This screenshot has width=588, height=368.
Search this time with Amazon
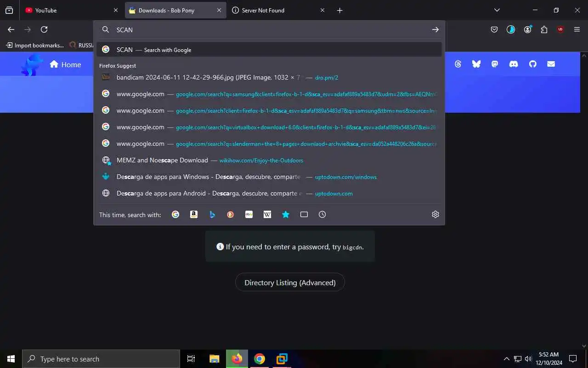[194, 214]
